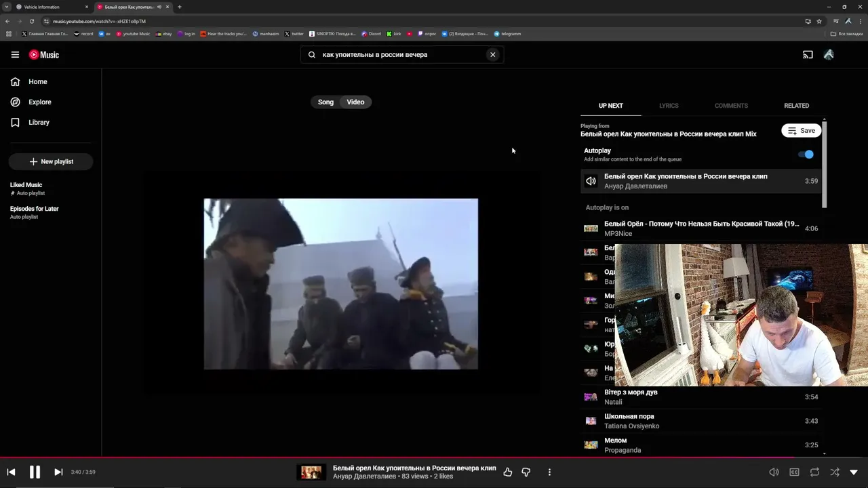Toggle closed captions in the player bar
The image size is (868, 488).
(x=794, y=472)
